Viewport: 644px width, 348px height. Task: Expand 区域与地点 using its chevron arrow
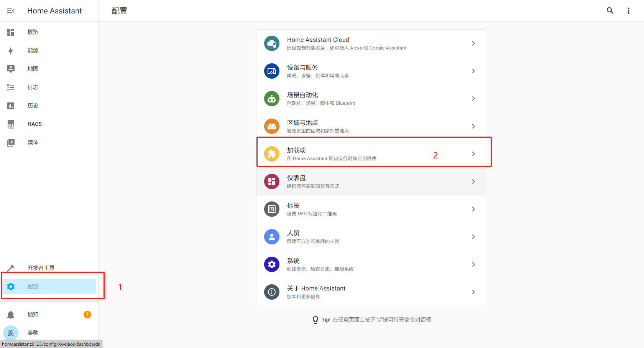tap(473, 126)
